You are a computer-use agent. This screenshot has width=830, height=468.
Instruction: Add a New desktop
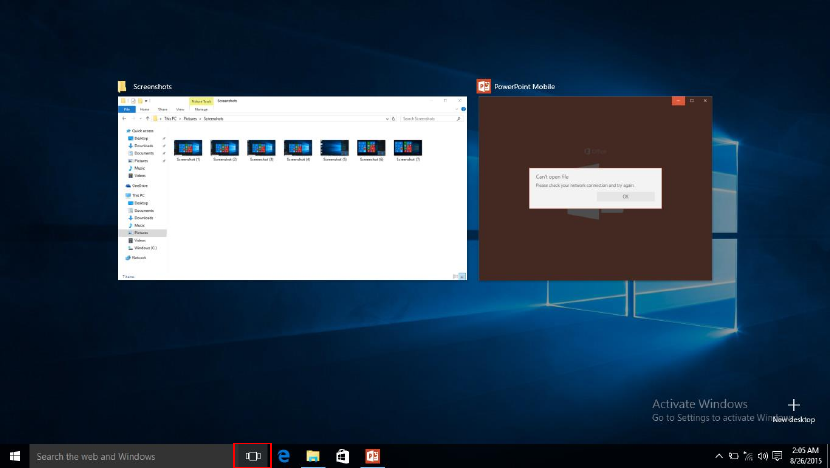point(793,410)
